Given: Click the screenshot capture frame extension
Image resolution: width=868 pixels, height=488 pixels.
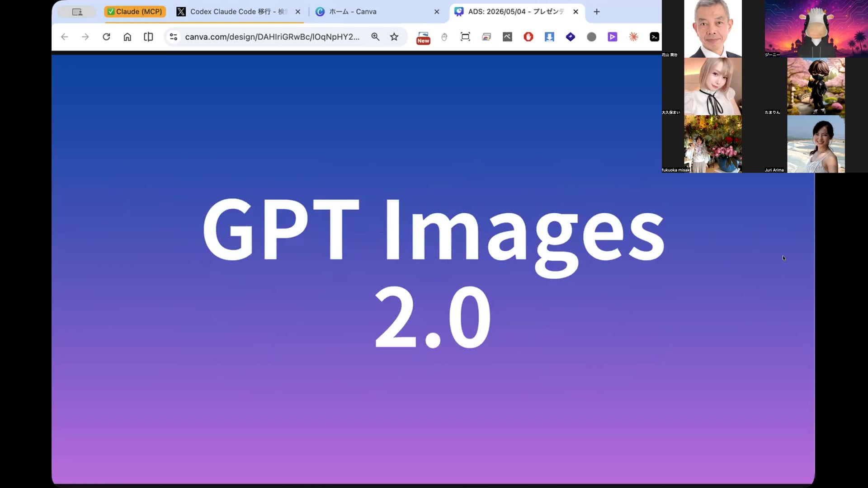Looking at the screenshot, I should pyautogui.click(x=465, y=37).
